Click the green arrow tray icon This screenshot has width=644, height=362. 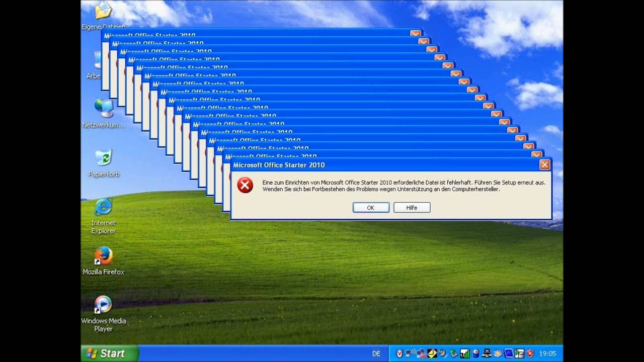519,353
